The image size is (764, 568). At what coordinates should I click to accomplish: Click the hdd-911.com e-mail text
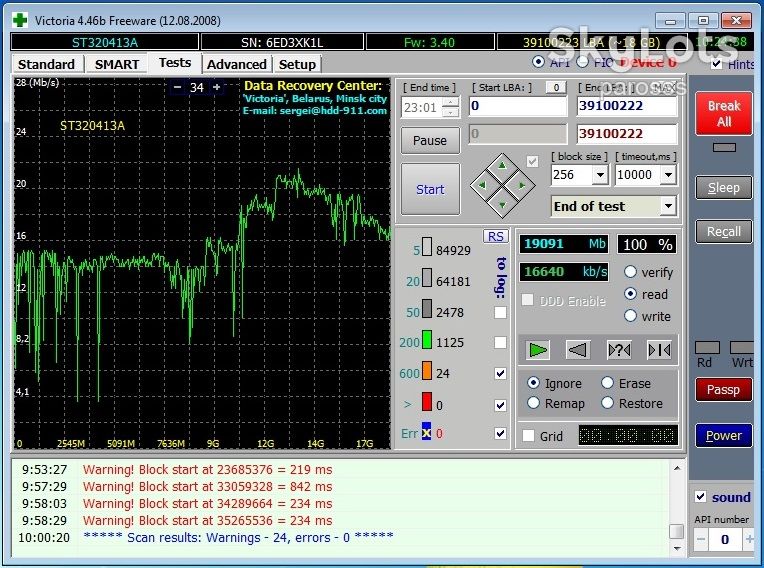point(315,111)
